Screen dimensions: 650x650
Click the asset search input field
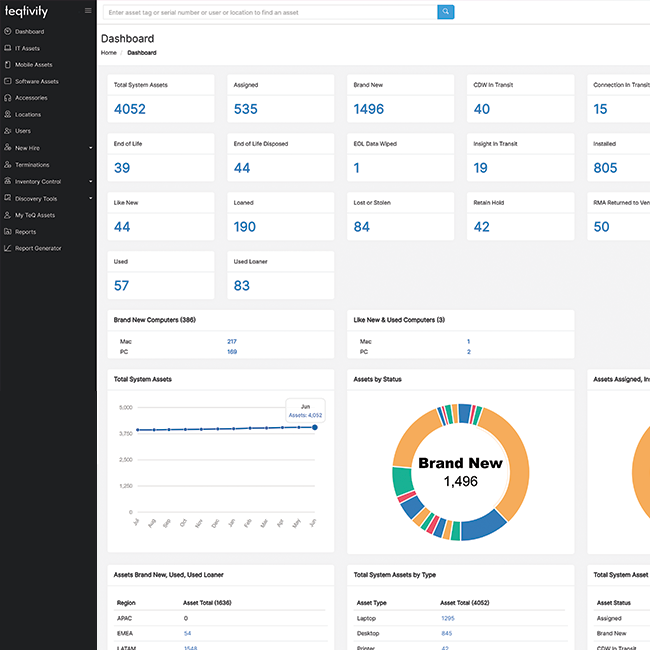coord(270,12)
